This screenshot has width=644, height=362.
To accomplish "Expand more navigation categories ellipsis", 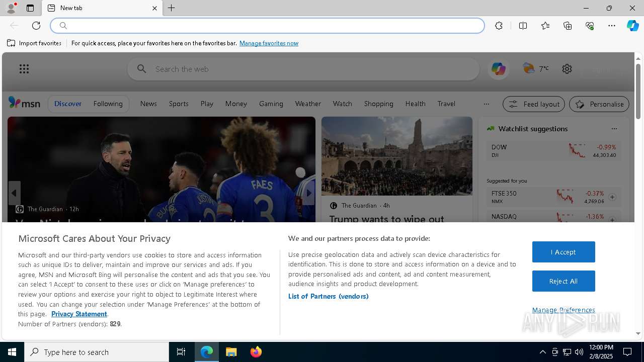I will [486, 104].
